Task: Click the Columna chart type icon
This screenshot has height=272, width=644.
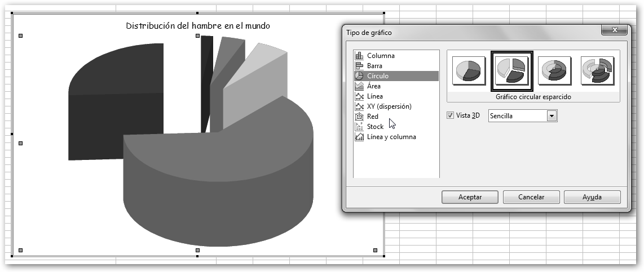Action: click(359, 56)
